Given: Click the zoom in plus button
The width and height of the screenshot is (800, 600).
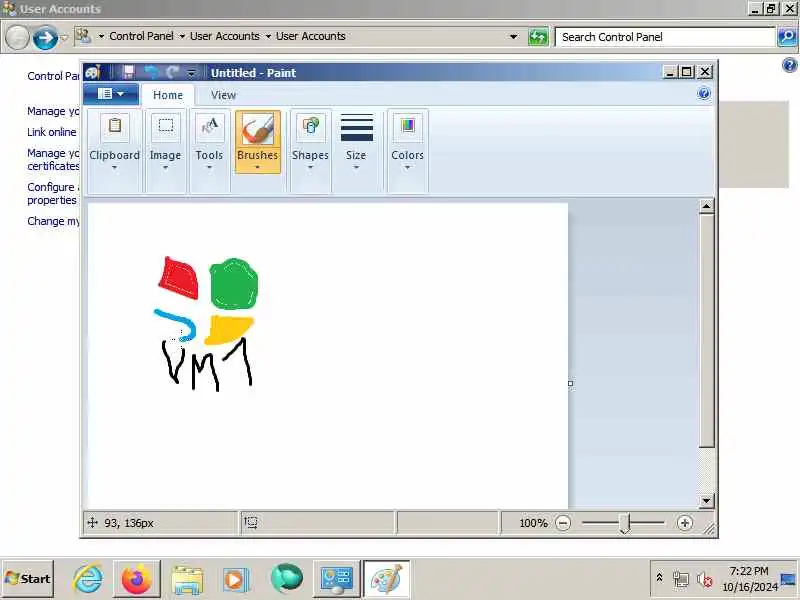Looking at the screenshot, I should (x=685, y=523).
